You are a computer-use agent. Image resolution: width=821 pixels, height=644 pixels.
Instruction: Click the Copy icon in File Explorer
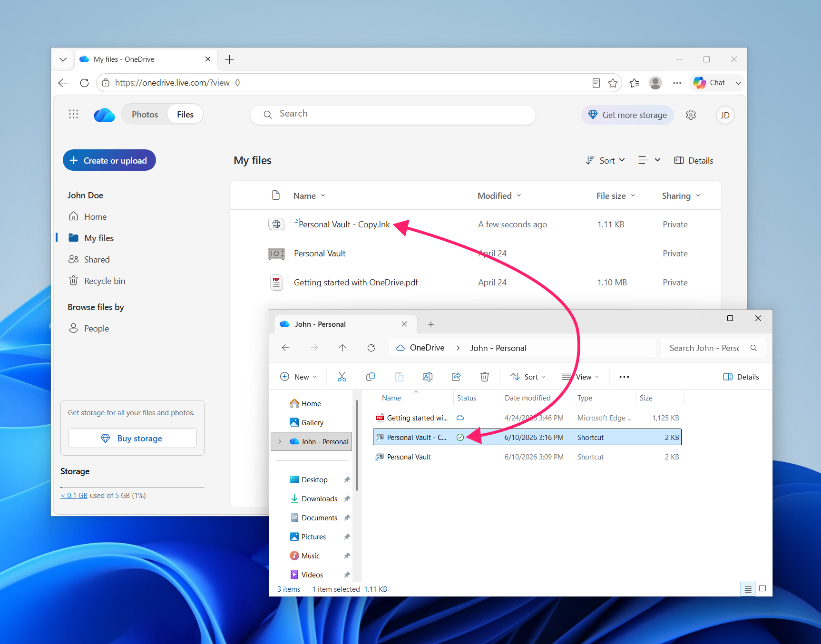point(370,377)
